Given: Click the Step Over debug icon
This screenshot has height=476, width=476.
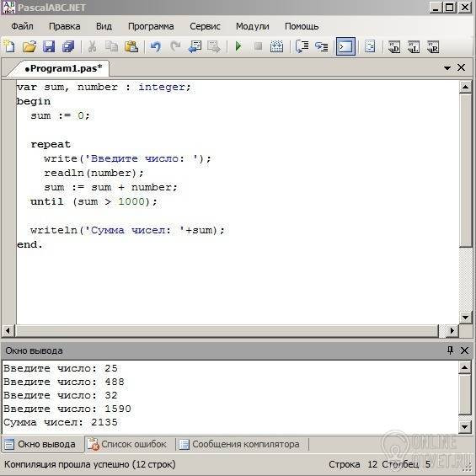Looking at the screenshot, I should pyautogui.click(x=302, y=46).
